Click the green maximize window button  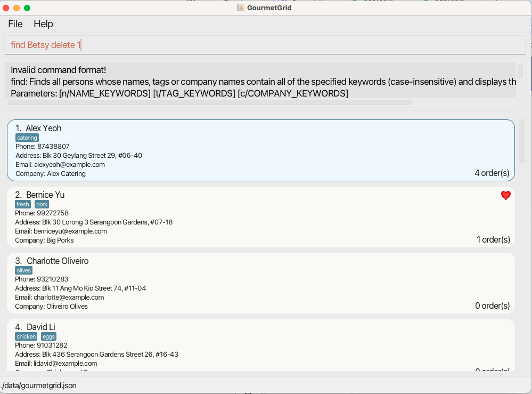pyautogui.click(x=27, y=8)
